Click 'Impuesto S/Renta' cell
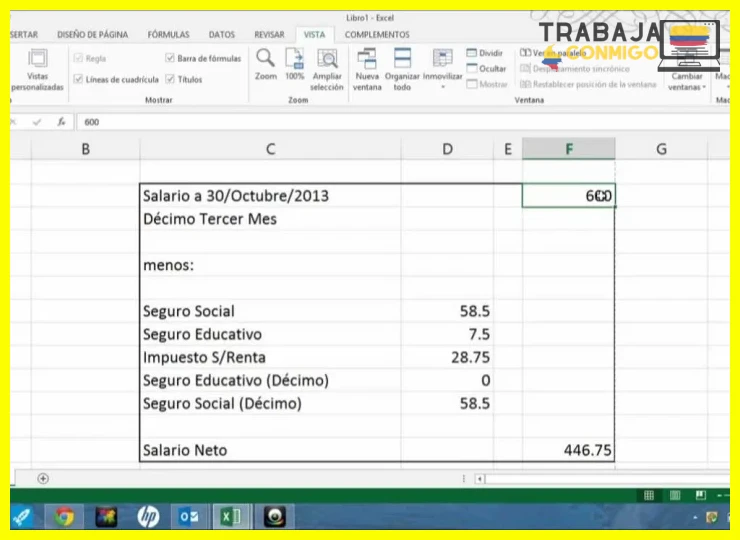 [x=270, y=357]
